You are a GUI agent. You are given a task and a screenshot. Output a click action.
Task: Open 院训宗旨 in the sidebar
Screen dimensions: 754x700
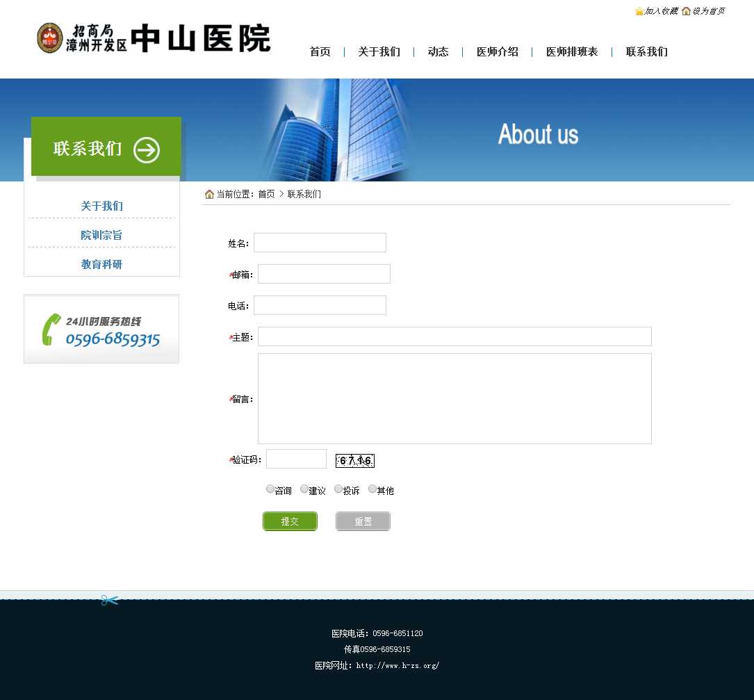point(101,235)
